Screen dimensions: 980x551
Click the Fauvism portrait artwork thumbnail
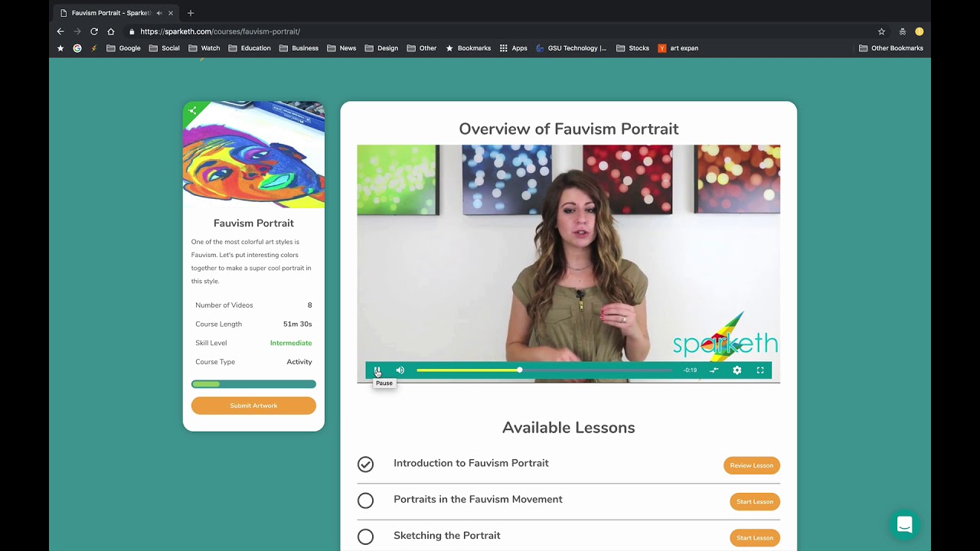click(253, 155)
